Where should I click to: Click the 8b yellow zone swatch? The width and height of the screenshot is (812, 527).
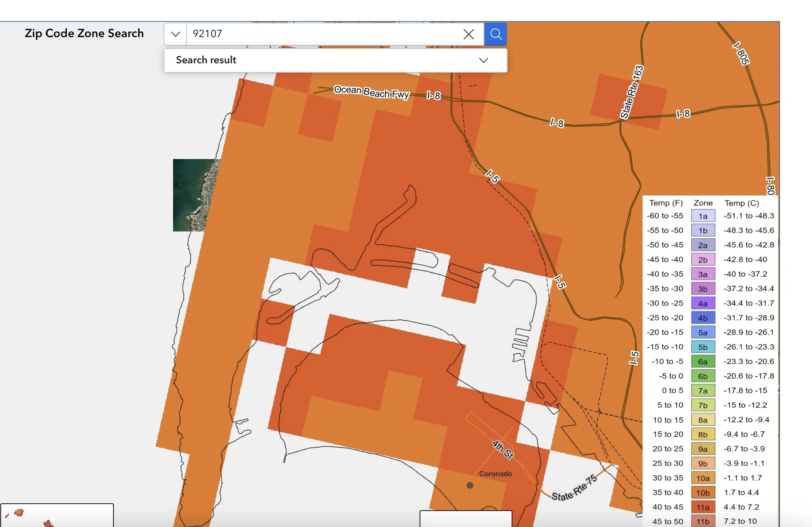(703, 434)
